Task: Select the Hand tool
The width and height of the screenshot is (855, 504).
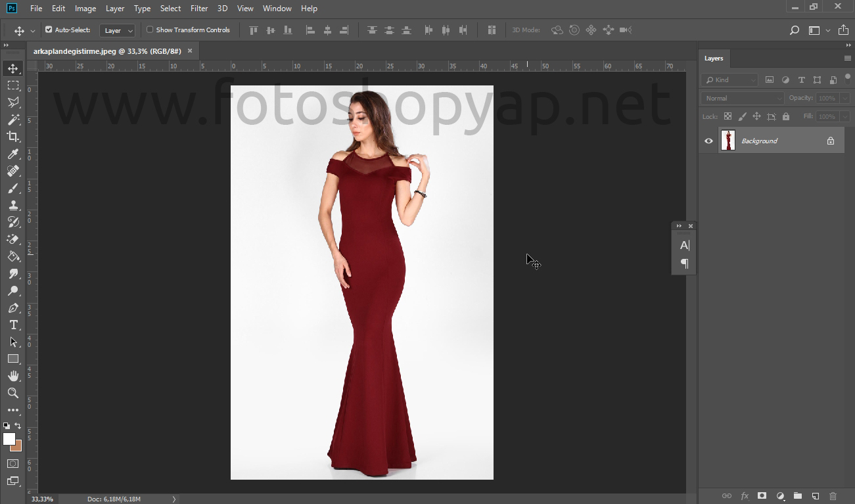Action: click(12, 376)
